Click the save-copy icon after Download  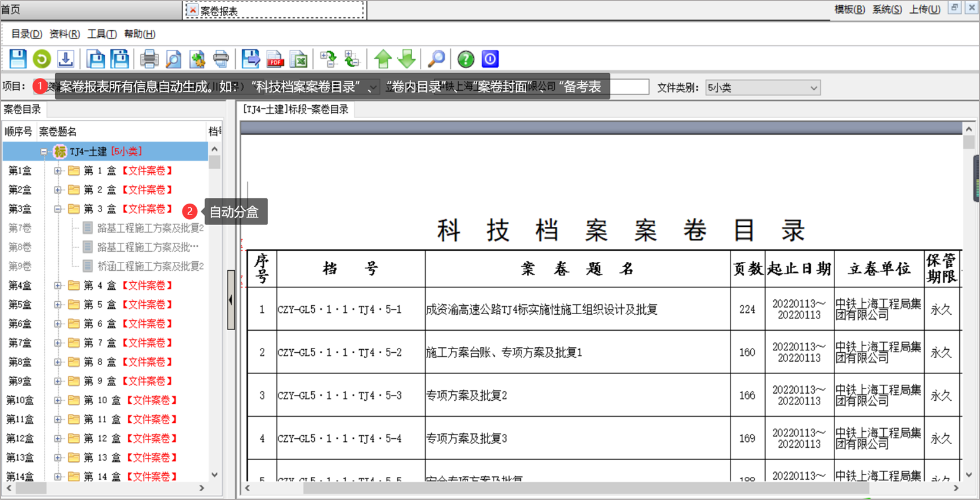tap(96, 59)
